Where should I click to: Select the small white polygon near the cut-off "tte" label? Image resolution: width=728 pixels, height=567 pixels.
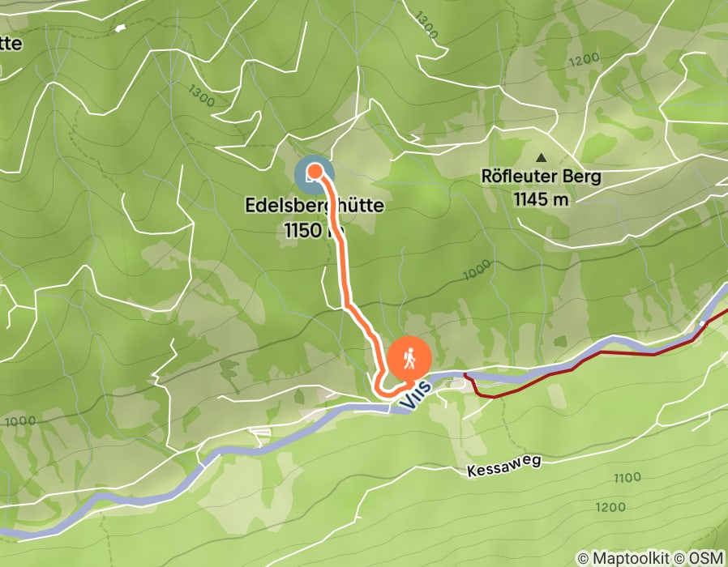point(120,28)
